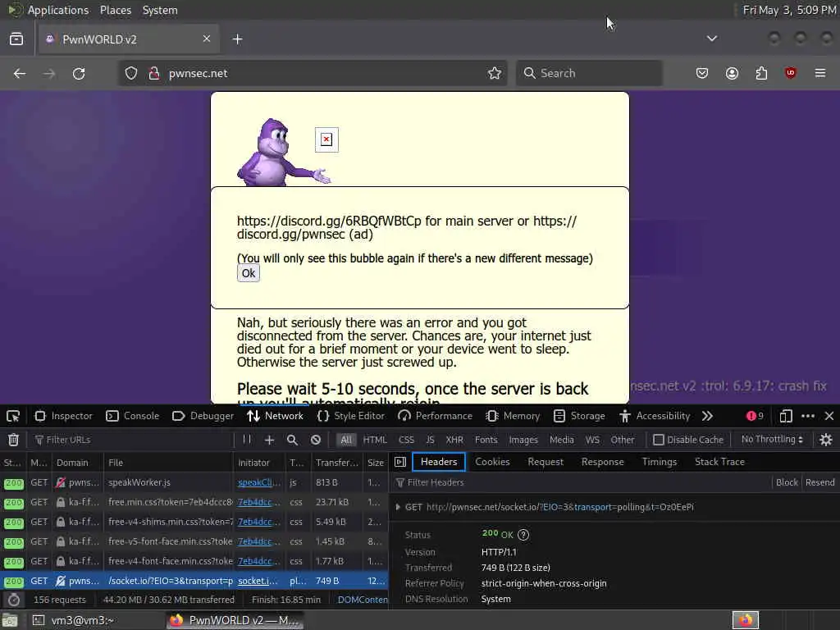The height and width of the screenshot is (630, 840).
Task: Open the tracking protection shield icon
Action: point(131,73)
